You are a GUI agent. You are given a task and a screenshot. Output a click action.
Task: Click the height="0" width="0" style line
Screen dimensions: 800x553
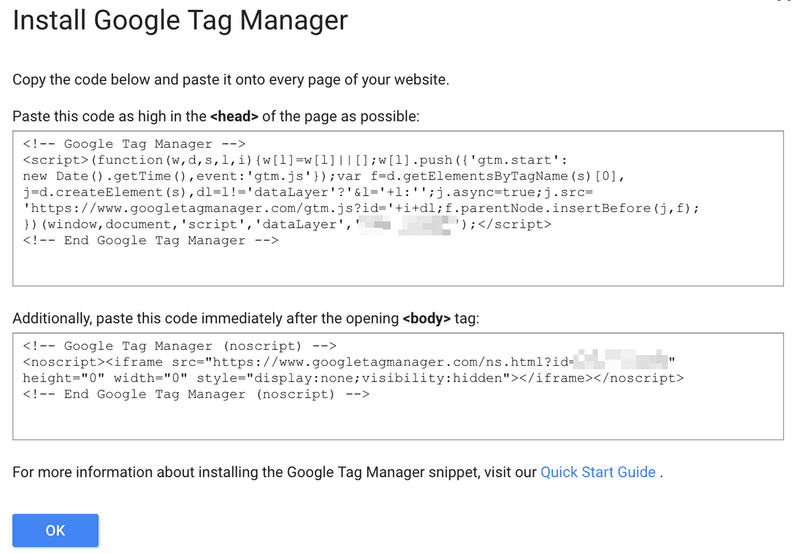tap(353, 378)
